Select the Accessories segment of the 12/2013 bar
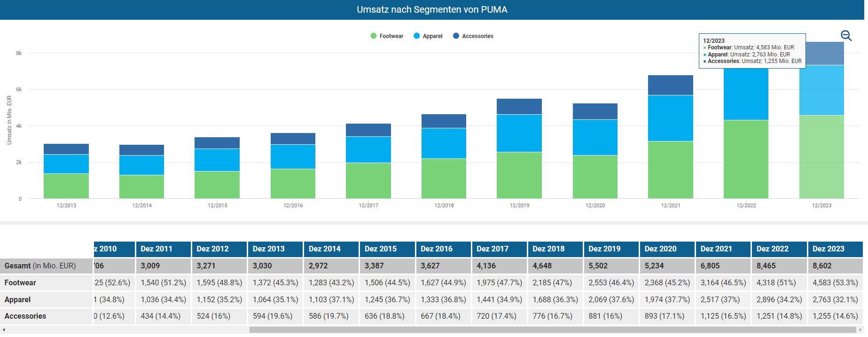 tap(66, 149)
